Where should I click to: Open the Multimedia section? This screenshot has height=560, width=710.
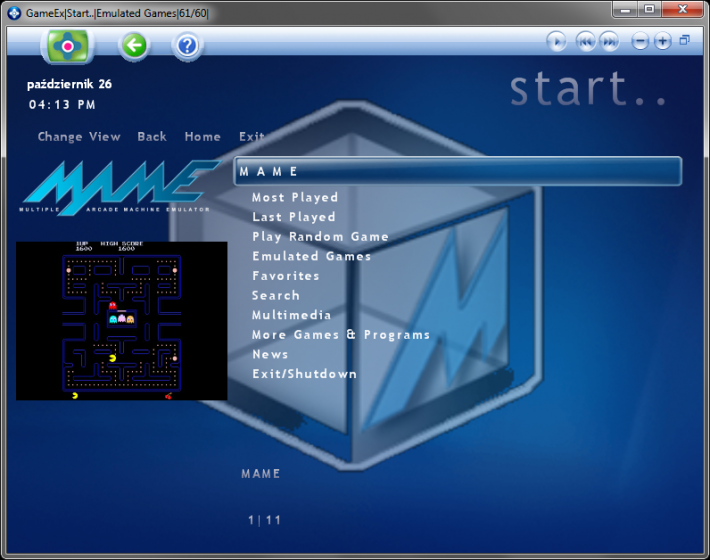[292, 315]
